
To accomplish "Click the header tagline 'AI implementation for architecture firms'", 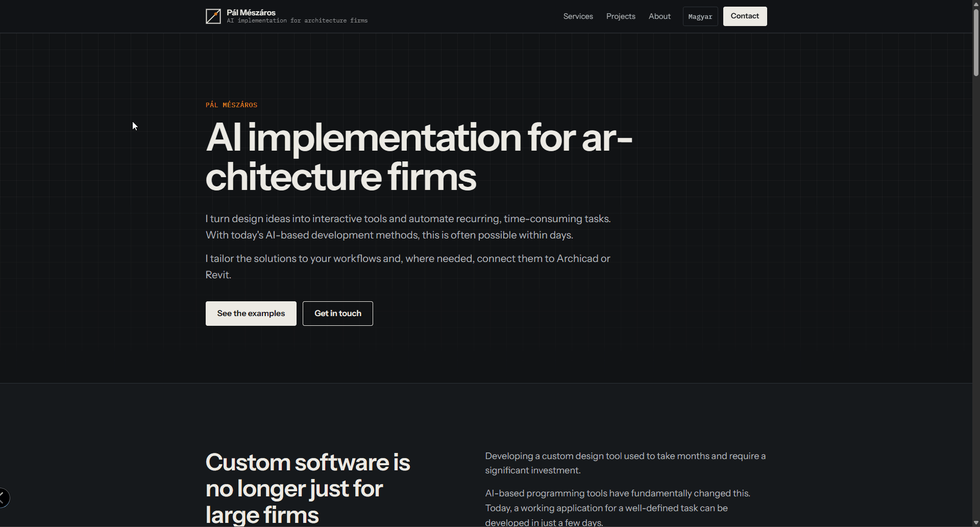I will click(297, 21).
